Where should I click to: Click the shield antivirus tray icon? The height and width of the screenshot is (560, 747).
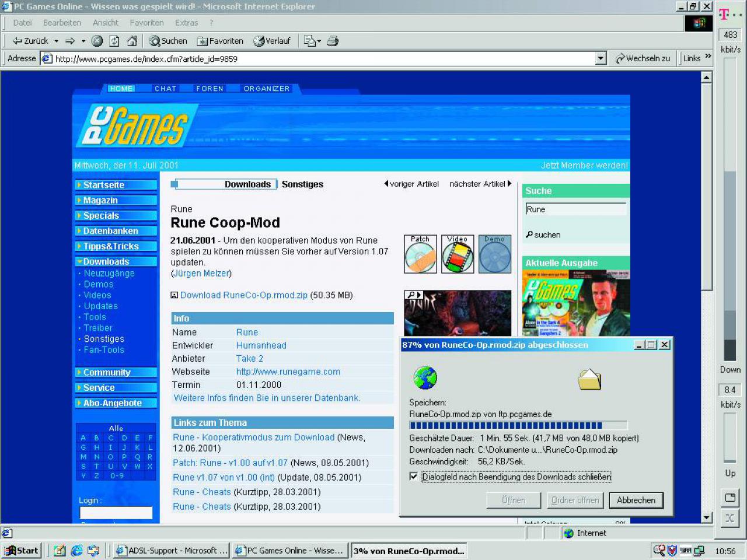click(x=672, y=550)
